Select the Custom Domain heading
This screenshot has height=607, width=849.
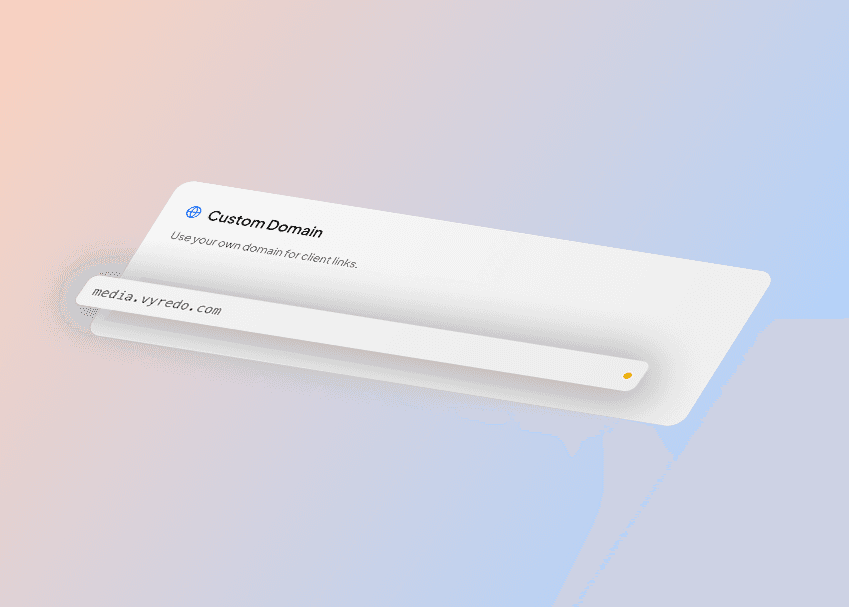coord(265,224)
